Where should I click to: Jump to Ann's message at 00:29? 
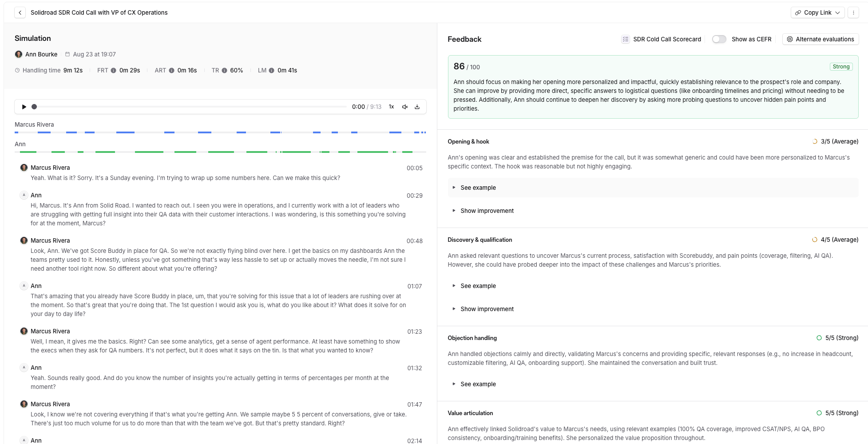click(415, 196)
